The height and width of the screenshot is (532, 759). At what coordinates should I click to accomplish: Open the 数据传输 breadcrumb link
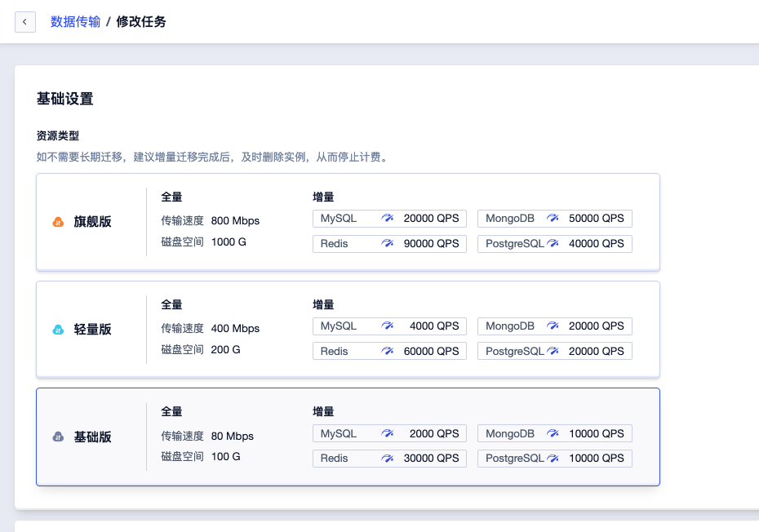tap(73, 21)
